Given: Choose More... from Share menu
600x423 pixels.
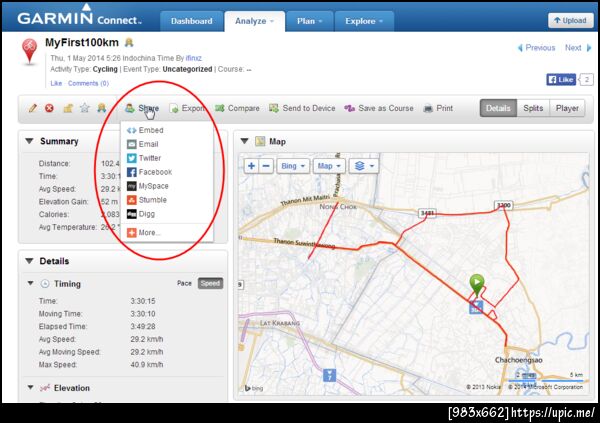Looking at the screenshot, I should pyautogui.click(x=144, y=233).
